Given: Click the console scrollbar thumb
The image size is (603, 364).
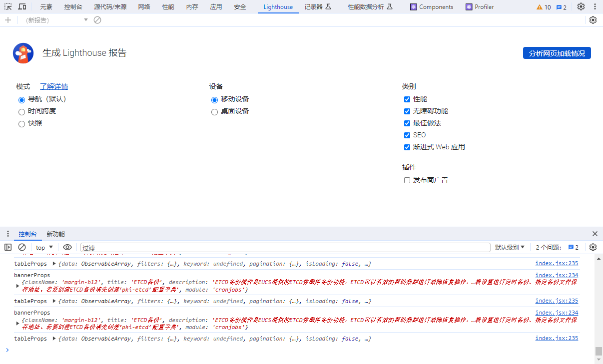Looking at the screenshot, I should tap(599, 351).
